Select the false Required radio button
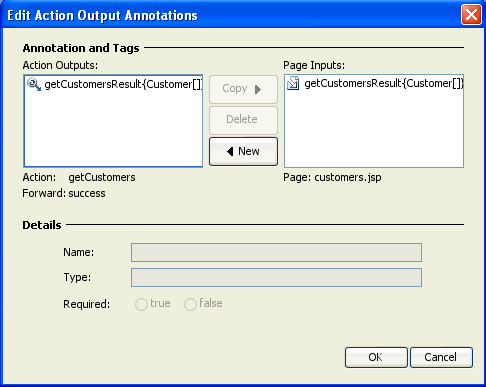The image size is (486, 387). (x=190, y=304)
